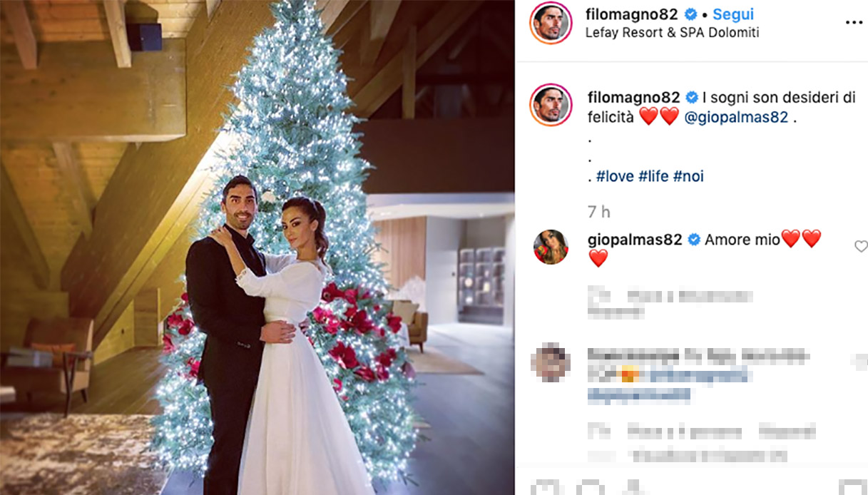The width and height of the screenshot is (868, 495).
Task: Click the blurred commenter's round avatar
Action: (550, 362)
